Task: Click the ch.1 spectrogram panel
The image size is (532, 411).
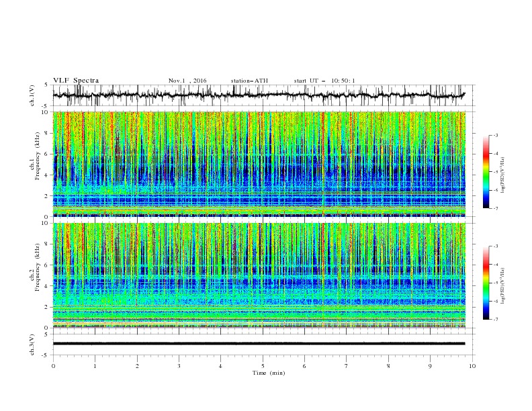Action: [264, 164]
